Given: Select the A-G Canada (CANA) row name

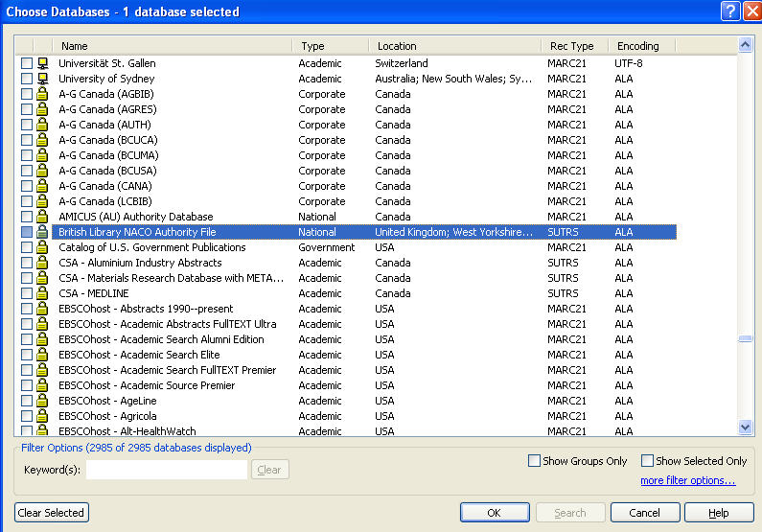Looking at the screenshot, I should tap(105, 186).
